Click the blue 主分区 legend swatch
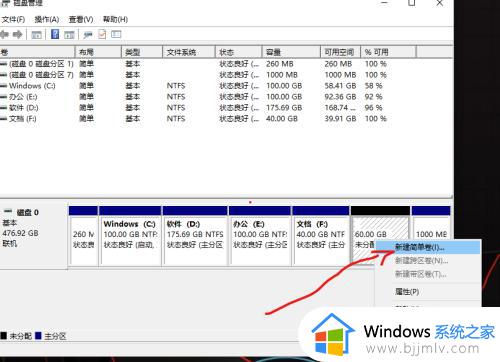 tap(38, 335)
